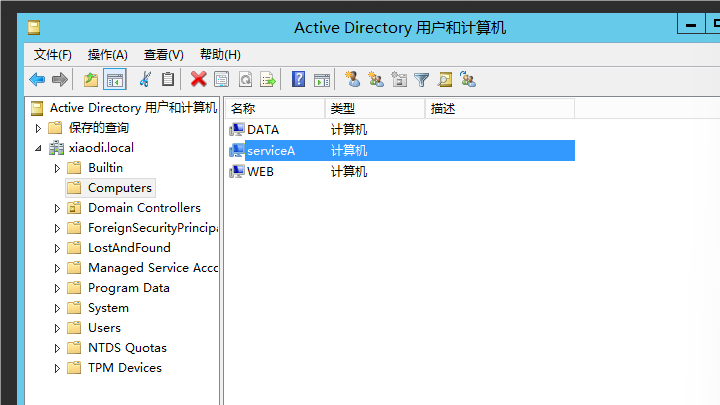Open Properties via the toolbar icon
This screenshot has width=720, height=405.
pyautogui.click(x=222, y=80)
